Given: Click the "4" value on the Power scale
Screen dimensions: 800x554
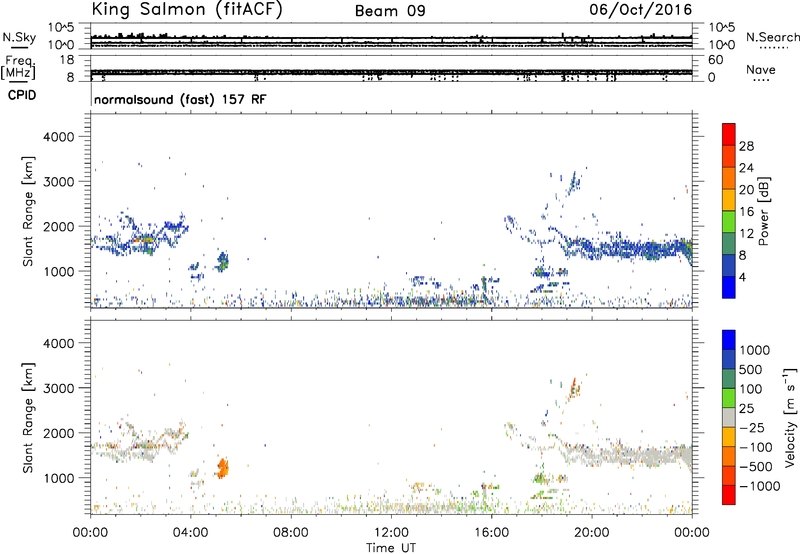Looking at the screenshot, I should 742,277.
